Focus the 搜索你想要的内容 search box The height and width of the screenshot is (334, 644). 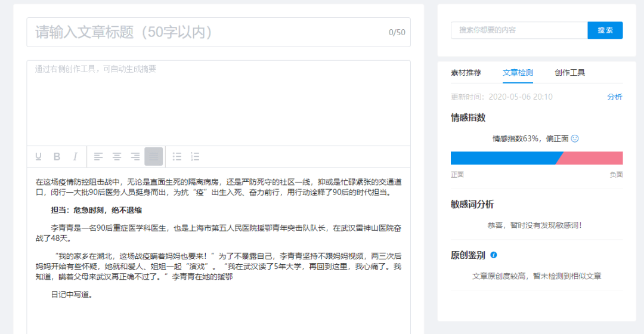519,30
